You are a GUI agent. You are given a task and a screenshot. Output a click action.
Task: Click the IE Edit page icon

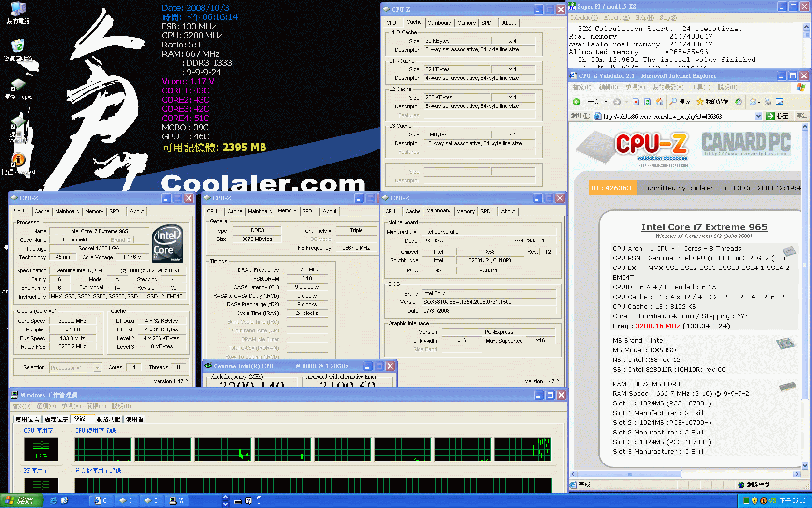779,102
